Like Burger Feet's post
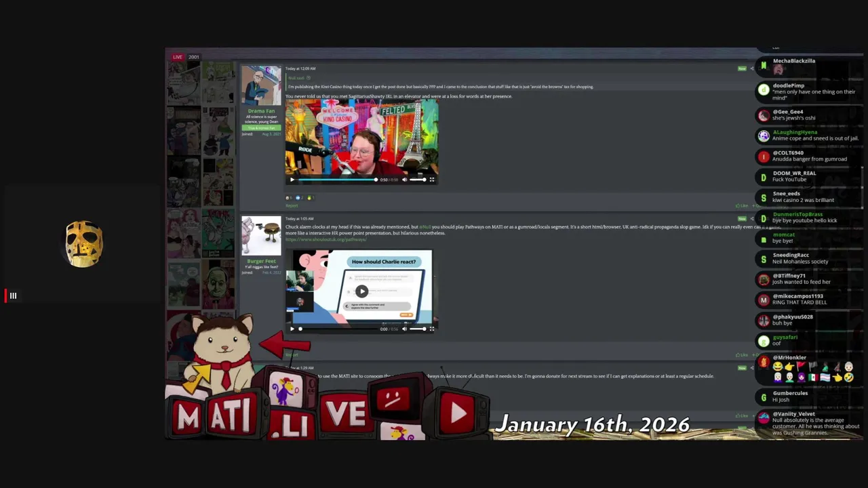The height and width of the screenshot is (488, 868). 742,354
